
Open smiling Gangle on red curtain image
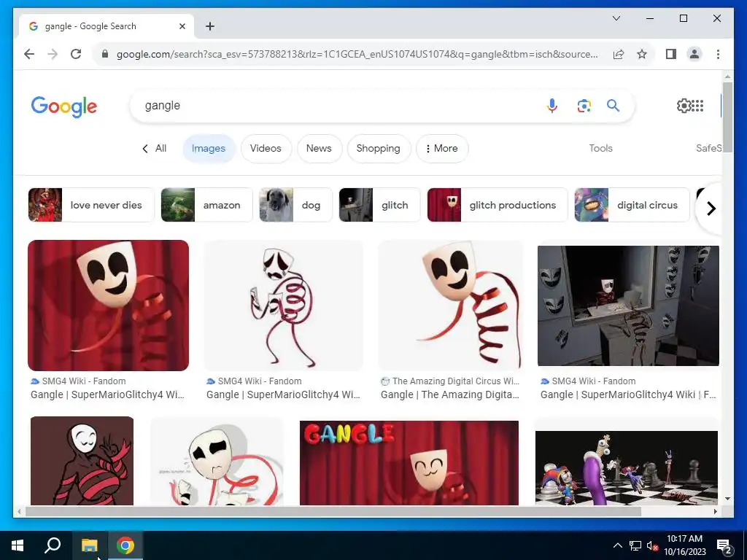click(108, 306)
